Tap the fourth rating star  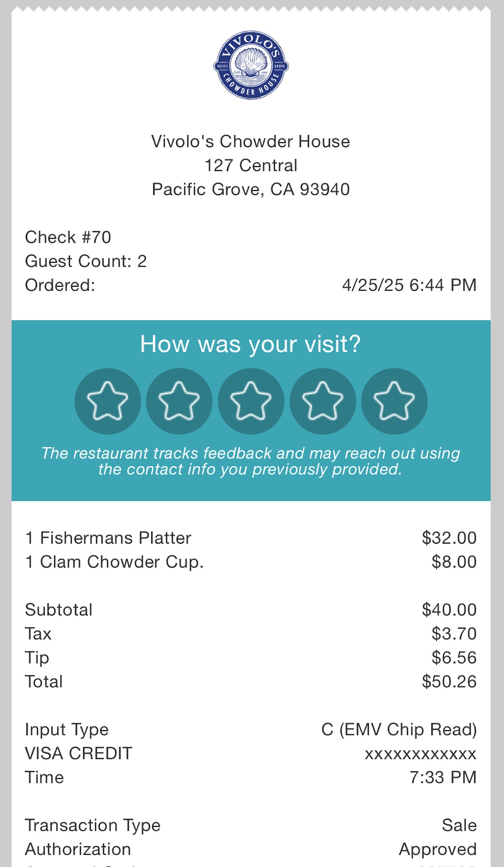coord(322,401)
